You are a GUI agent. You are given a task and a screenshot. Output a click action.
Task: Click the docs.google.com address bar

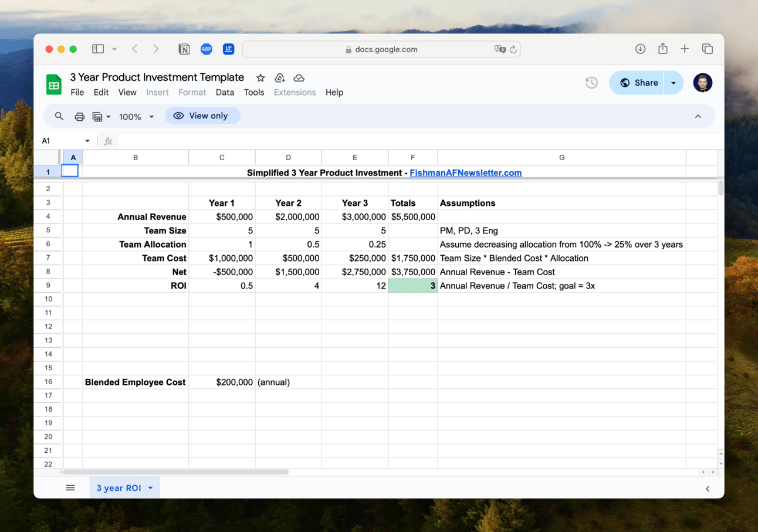tap(381, 49)
